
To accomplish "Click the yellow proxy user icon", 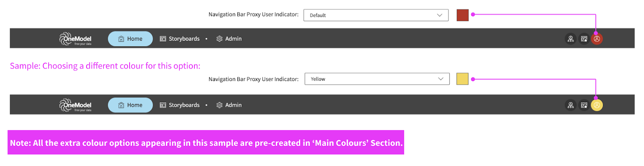I will (597, 105).
